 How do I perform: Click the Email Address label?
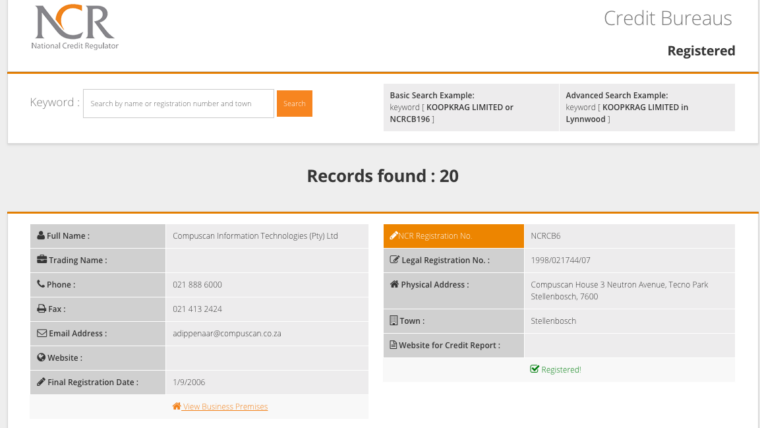click(x=78, y=333)
